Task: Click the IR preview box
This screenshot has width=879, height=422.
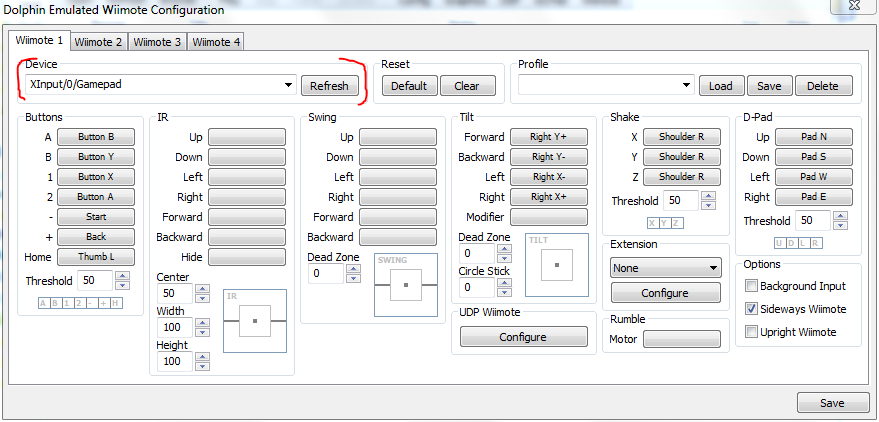Action: tap(255, 320)
